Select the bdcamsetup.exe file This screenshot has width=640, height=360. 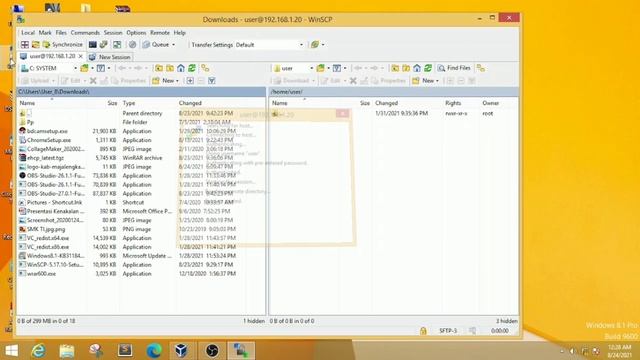point(47,131)
